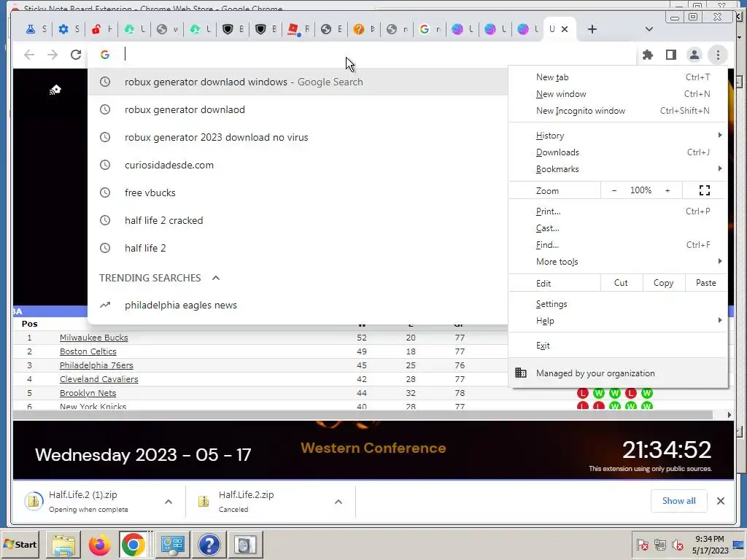
Task: Close the active tab with X
Action: coord(565,29)
